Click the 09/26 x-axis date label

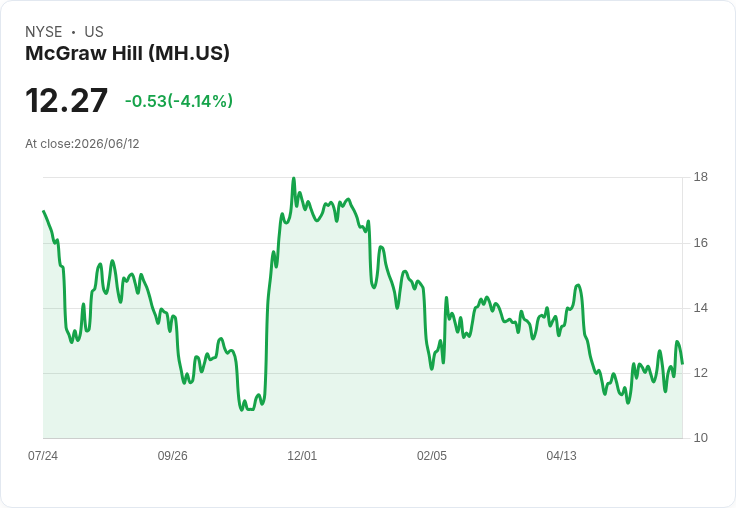[172, 455]
